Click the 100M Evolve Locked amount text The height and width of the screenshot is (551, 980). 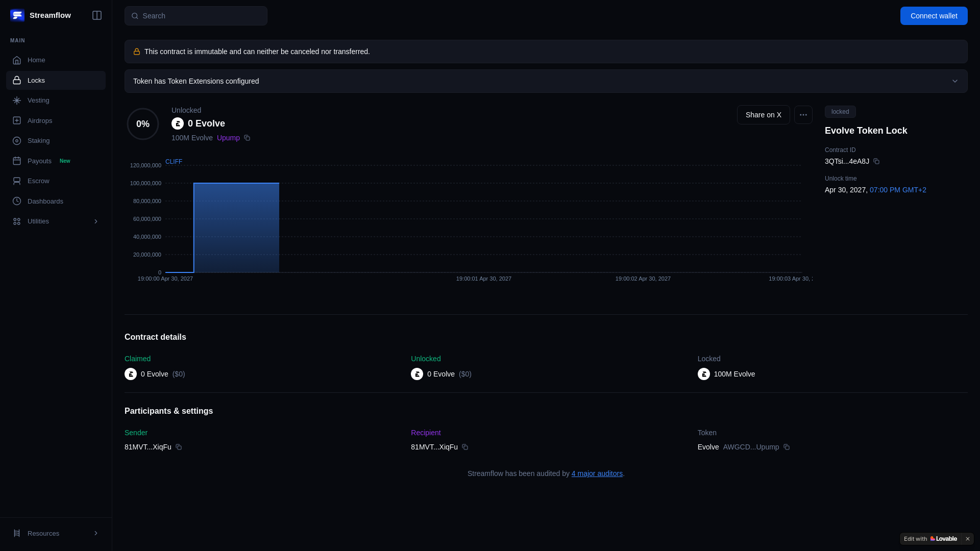pos(734,374)
